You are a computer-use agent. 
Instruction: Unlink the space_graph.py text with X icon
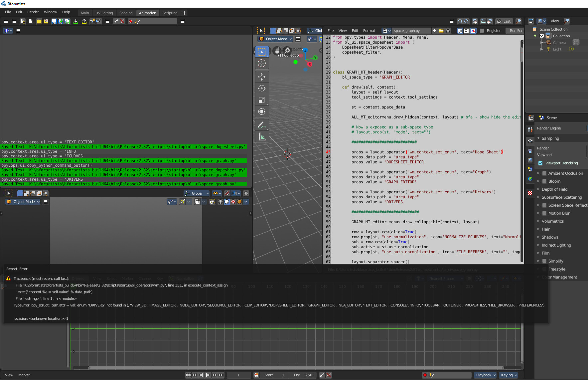coord(448,31)
